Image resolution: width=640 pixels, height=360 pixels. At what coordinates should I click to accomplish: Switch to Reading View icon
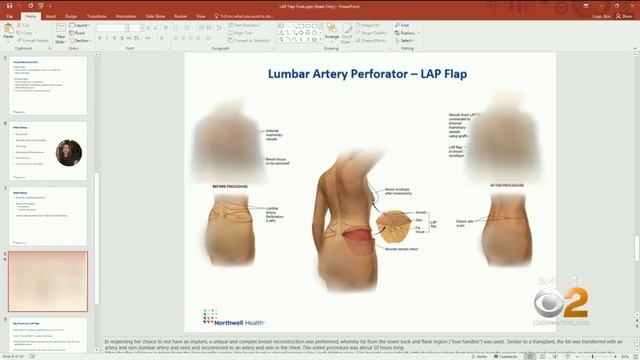tap(555, 356)
